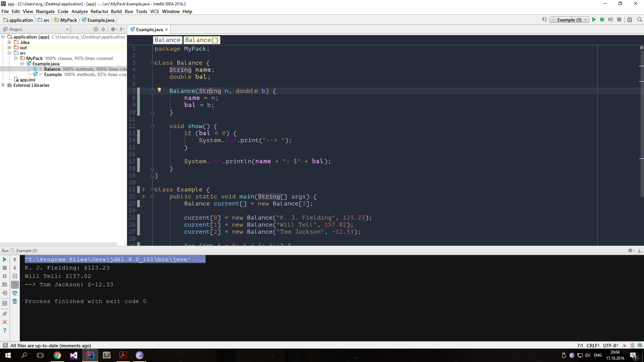Click CRLF line separator in status bar

pyautogui.click(x=593, y=345)
